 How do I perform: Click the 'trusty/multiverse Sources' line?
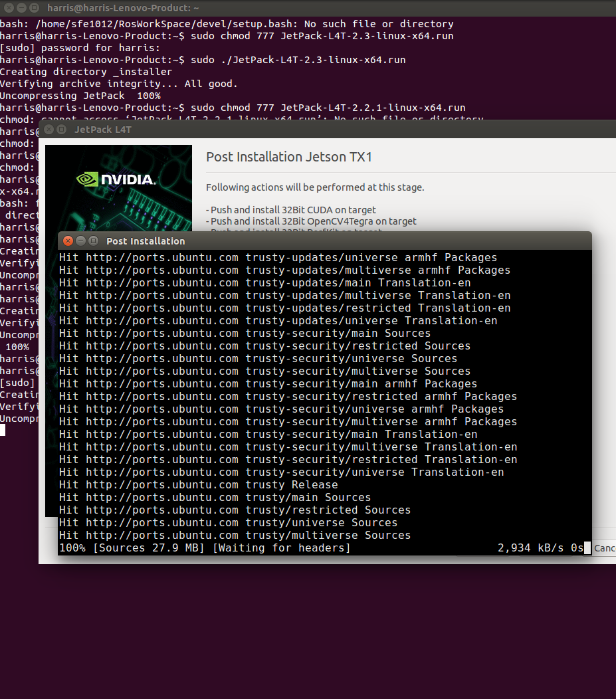pyautogui.click(x=235, y=535)
